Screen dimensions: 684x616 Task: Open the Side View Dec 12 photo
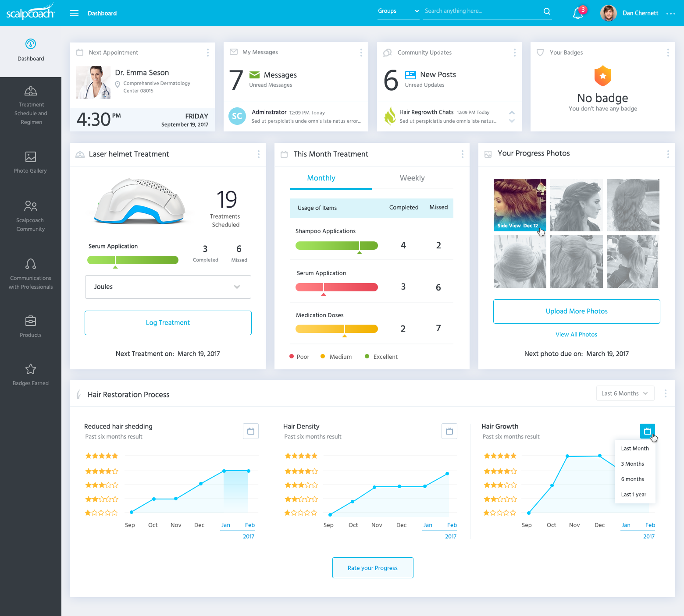(520, 205)
